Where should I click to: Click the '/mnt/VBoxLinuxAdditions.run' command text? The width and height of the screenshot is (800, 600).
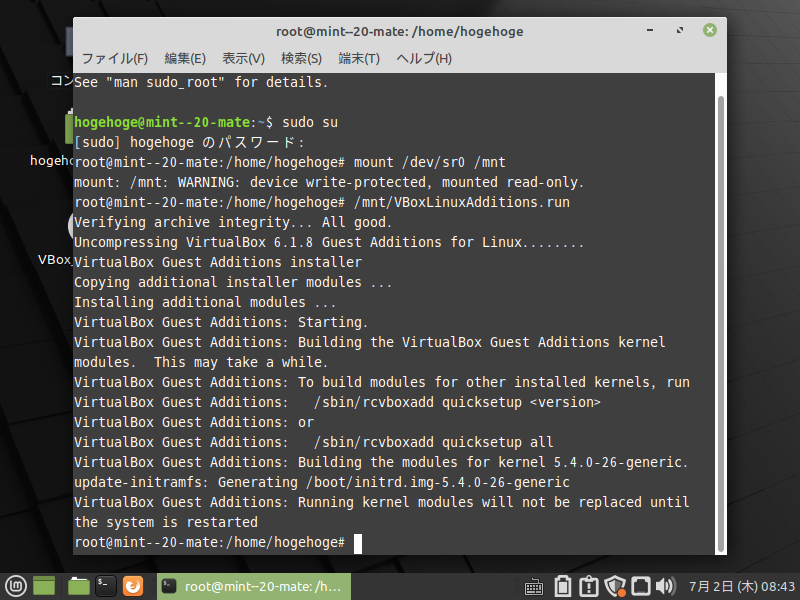coord(462,203)
